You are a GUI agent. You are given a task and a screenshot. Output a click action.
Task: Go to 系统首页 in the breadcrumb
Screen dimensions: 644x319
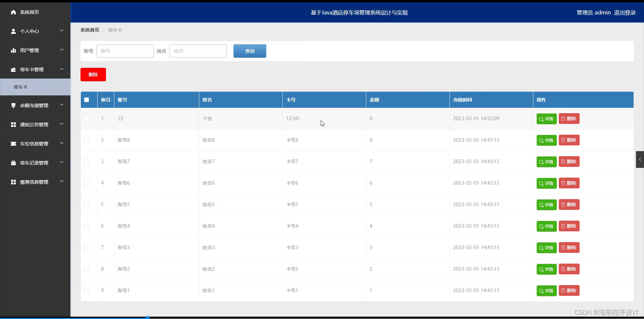point(90,30)
